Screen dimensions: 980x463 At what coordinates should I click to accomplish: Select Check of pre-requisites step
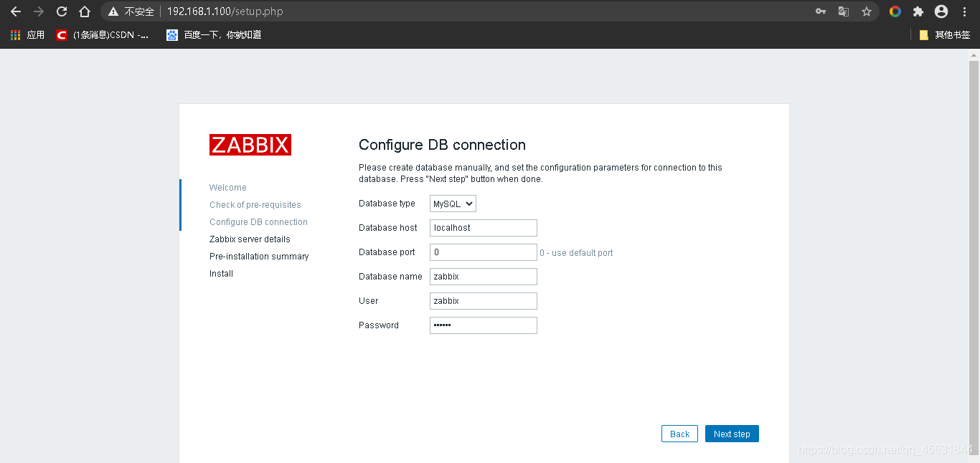click(x=255, y=205)
